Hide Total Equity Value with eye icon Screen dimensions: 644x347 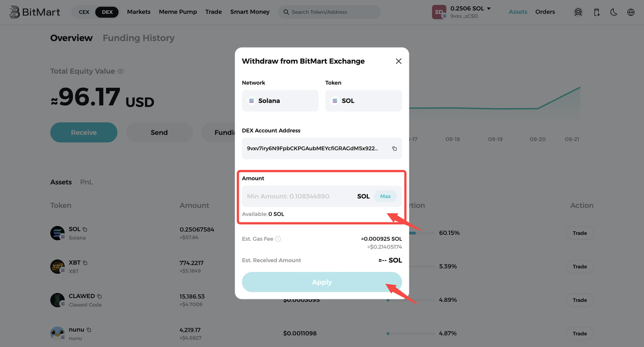(x=121, y=71)
